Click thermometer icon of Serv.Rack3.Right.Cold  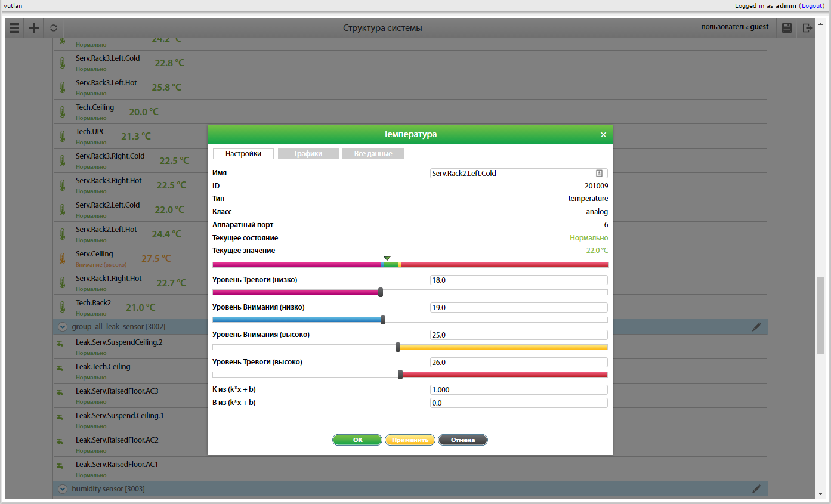click(62, 160)
